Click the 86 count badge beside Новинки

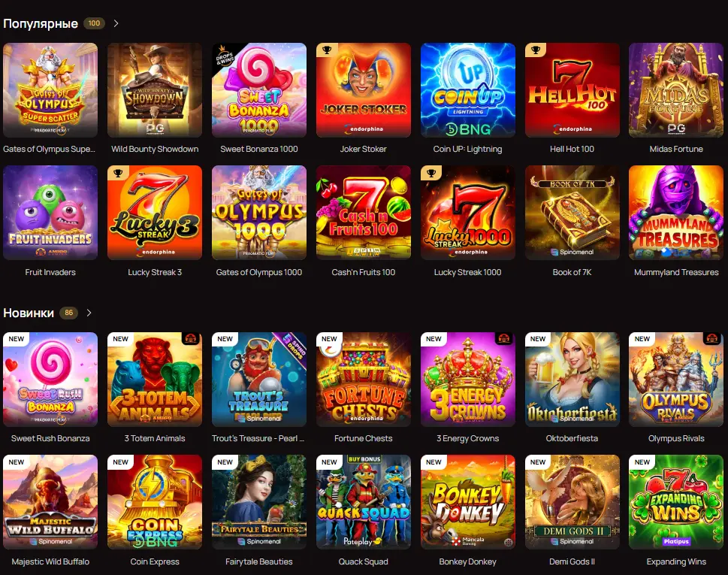click(68, 313)
